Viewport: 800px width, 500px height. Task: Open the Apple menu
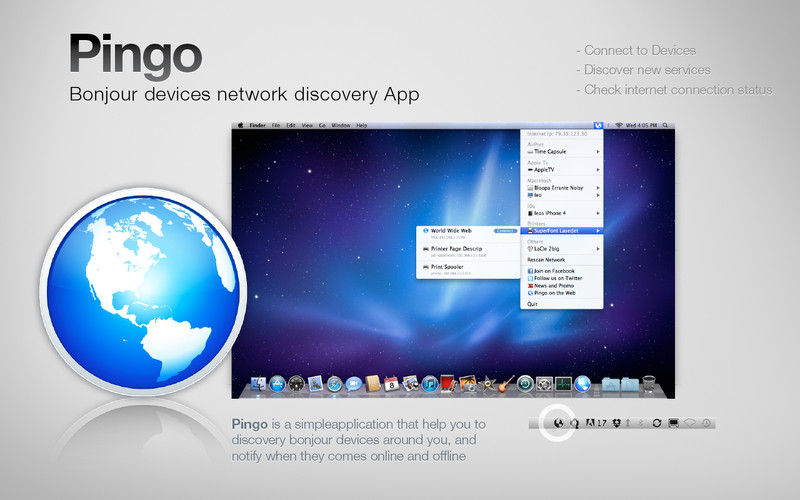coord(240,125)
